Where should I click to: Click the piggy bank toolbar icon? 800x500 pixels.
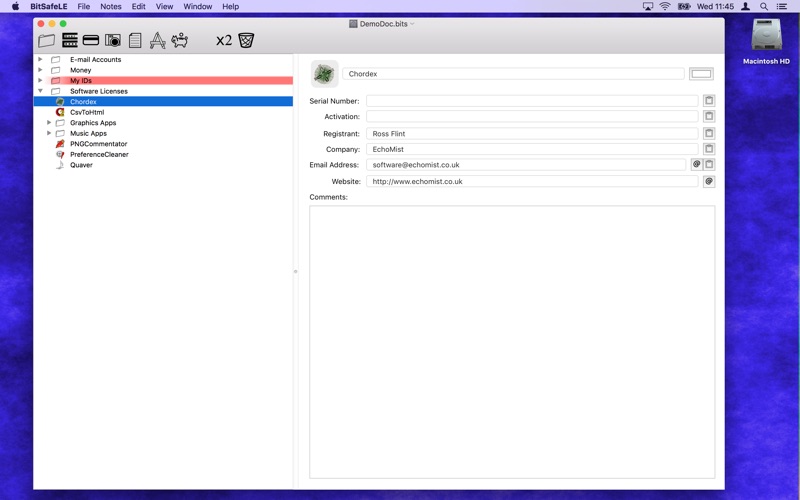[179, 40]
